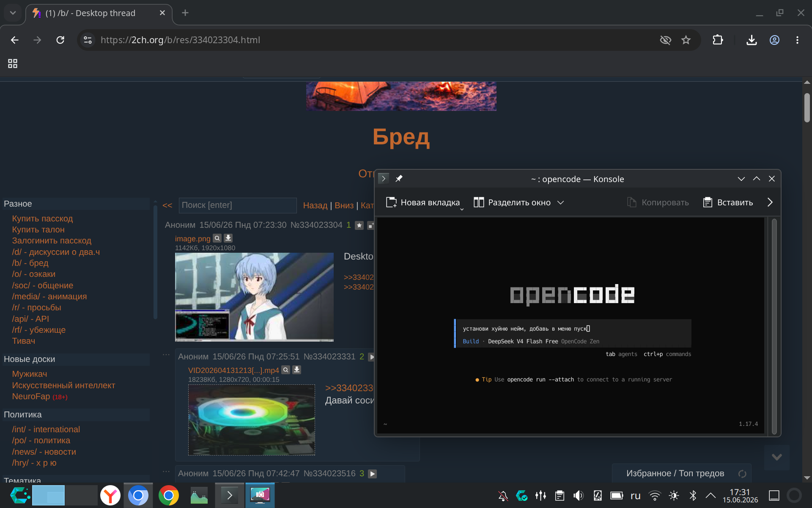Viewport: 812px width, 508px height.
Task: Click the Назад navigation link
Action: tap(315, 205)
